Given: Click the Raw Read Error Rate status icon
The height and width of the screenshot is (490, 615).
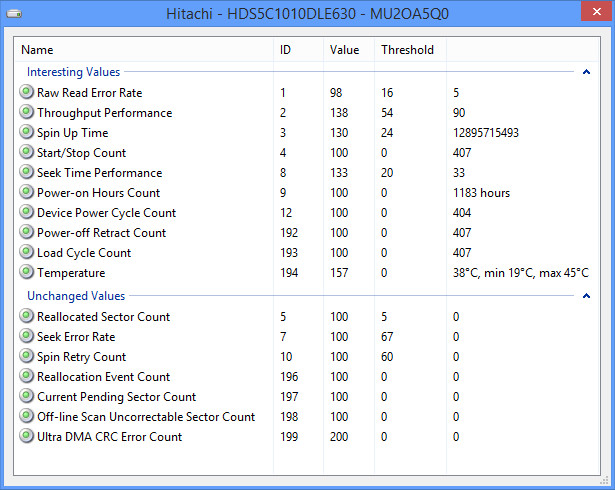Looking at the screenshot, I should tap(26, 92).
